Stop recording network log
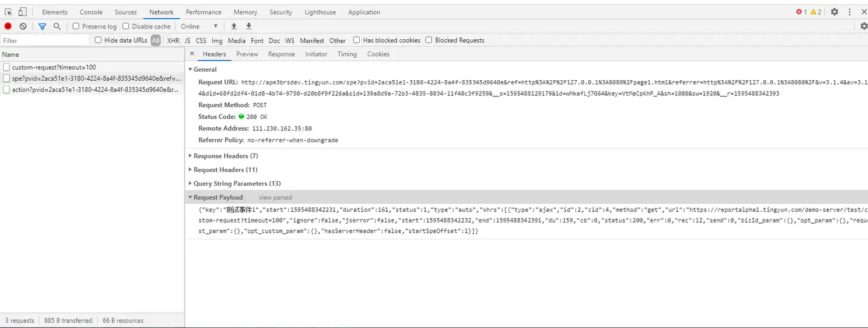The width and height of the screenshot is (868, 328). tap(8, 27)
